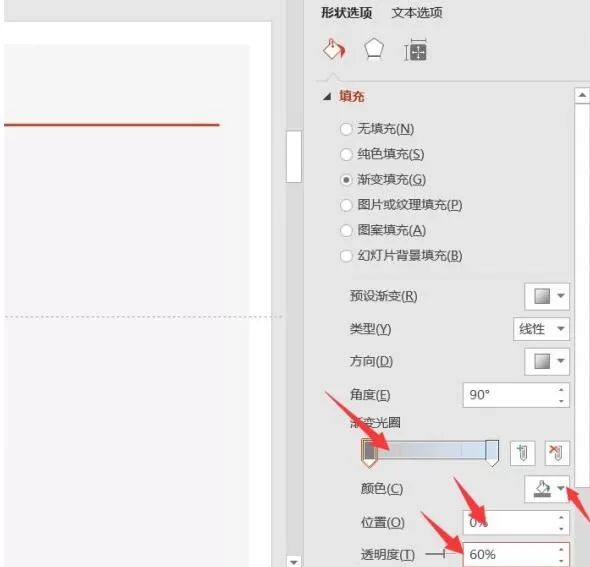Screen dimensions: 590x567
Task: Increase the 位置 value with up arrow
Action: pos(561,517)
